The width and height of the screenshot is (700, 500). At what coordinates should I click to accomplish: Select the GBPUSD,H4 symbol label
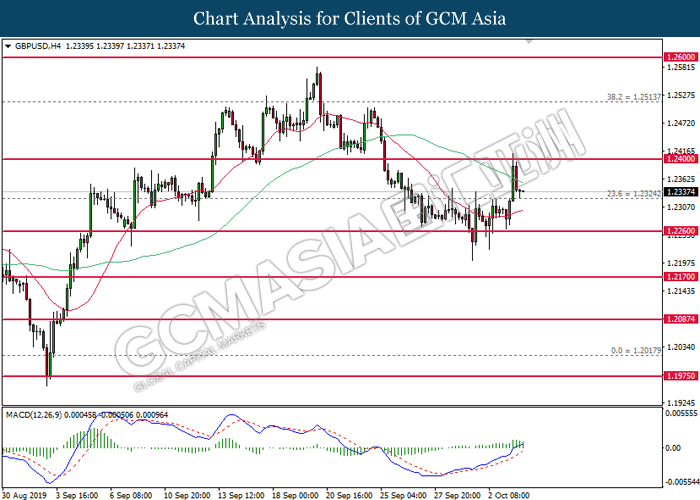tap(38, 46)
